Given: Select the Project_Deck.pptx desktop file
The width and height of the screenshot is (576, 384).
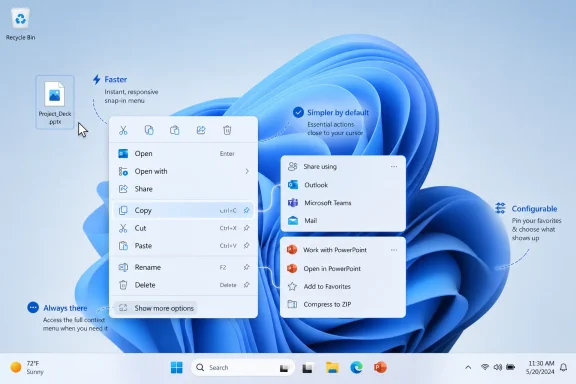Looking at the screenshot, I should 55,102.
